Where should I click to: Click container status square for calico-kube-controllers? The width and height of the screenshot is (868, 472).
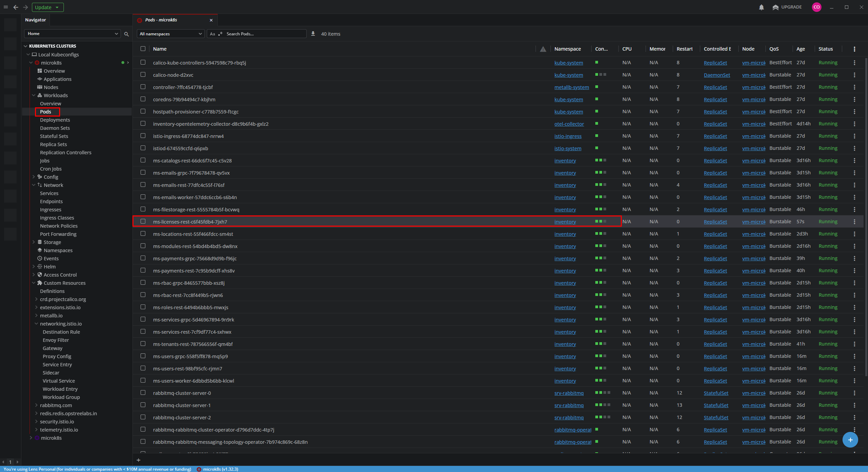pos(597,62)
